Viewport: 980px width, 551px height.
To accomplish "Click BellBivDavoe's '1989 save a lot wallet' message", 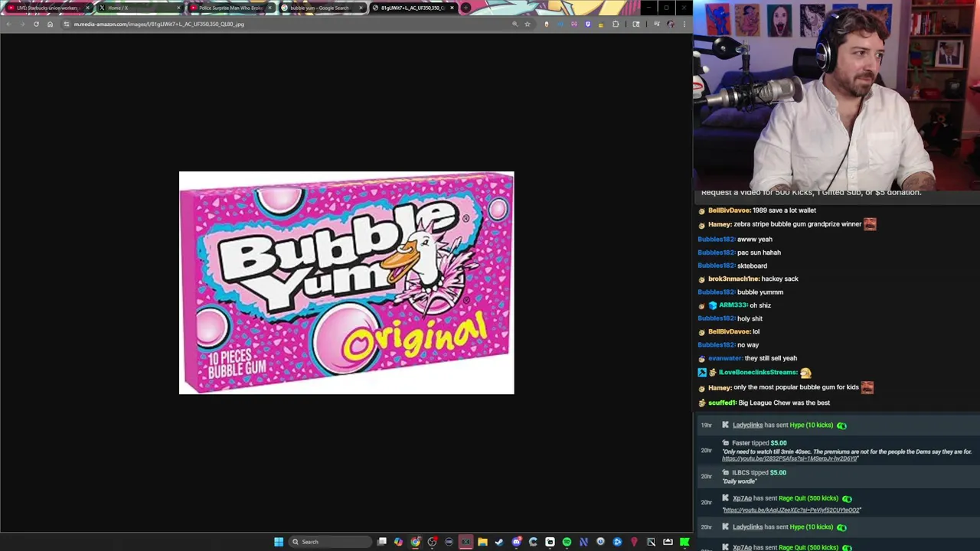I will pos(784,210).
